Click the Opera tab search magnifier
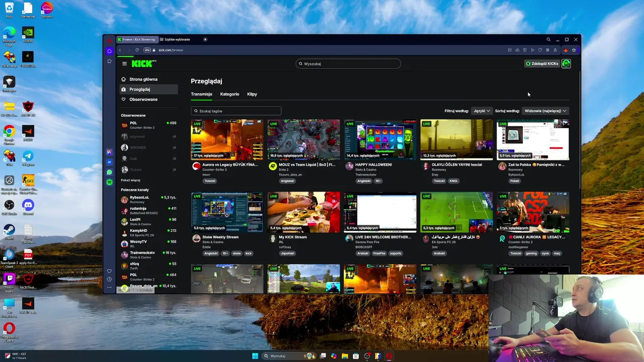The image size is (644, 362). coord(548,39)
